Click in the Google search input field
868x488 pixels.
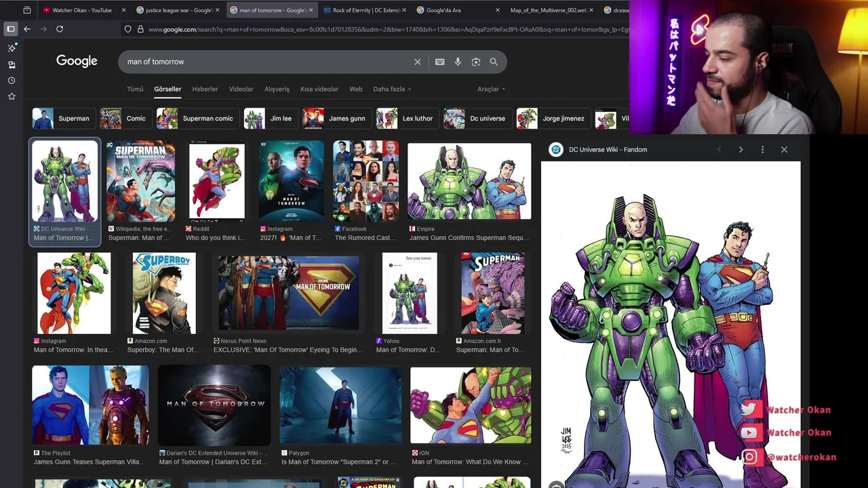[268, 62]
